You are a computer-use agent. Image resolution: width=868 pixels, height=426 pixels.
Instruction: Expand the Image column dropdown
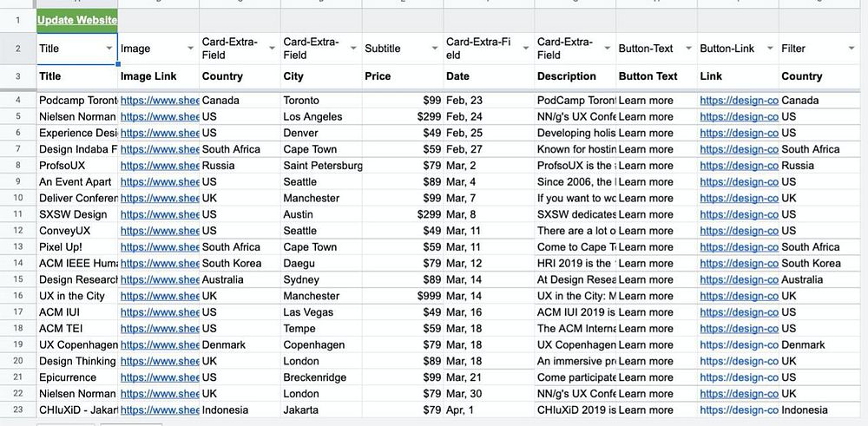191,49
